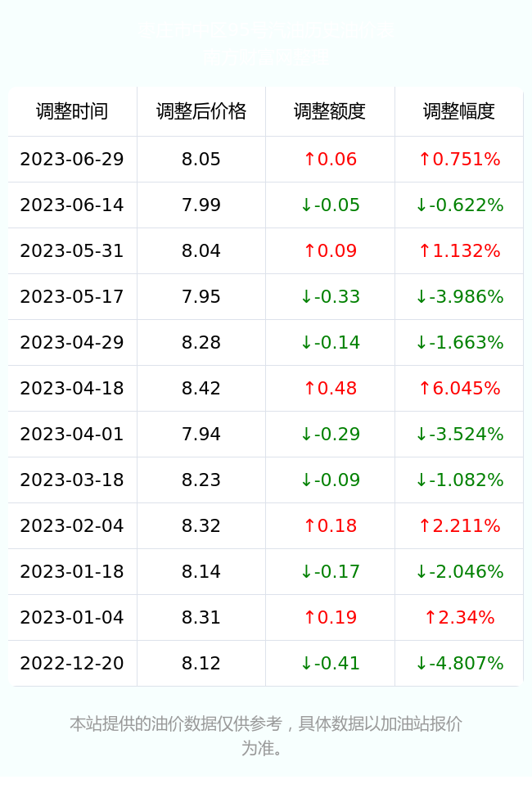The image size is (532, 802).
Task: Select the 2022-12-20 date cell
Action: (x=72, y=664)
